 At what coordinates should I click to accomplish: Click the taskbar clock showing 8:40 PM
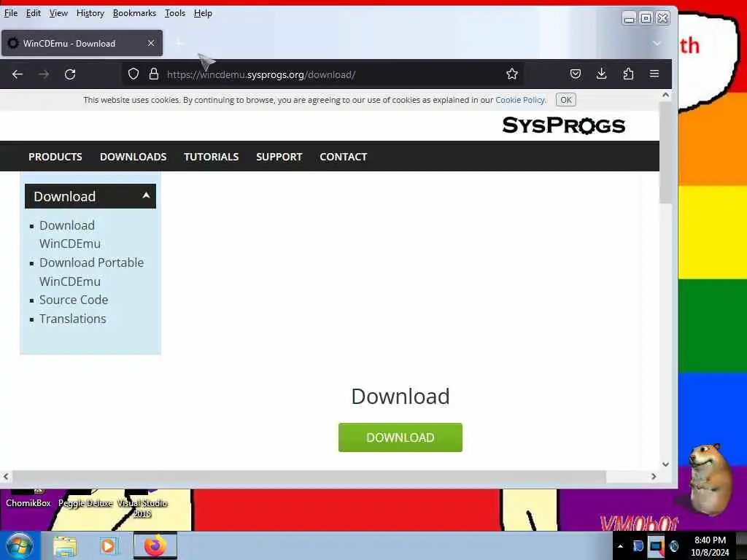point(710,546)
